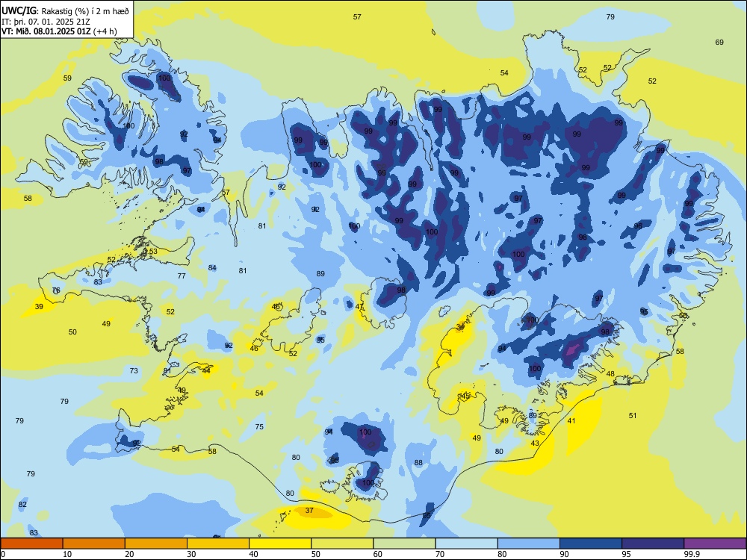Click the purple legend swatch above 99.9

pyautogui.click(x=715, y=544)
